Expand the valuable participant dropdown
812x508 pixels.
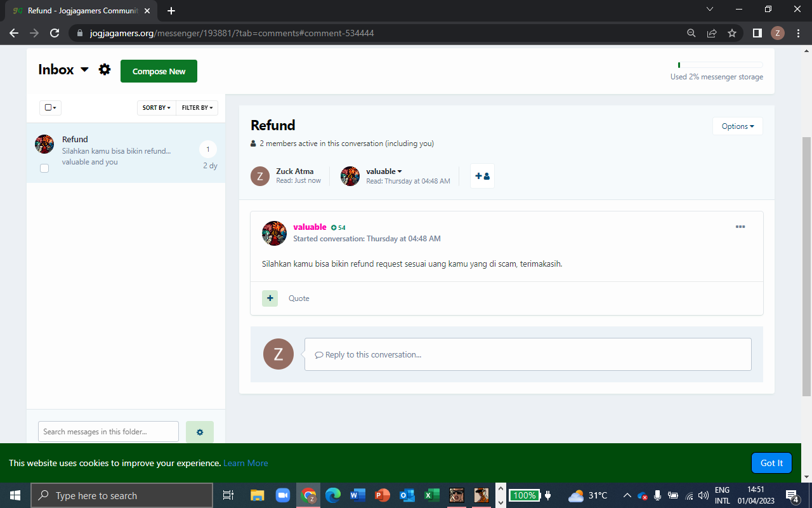coord(384,171)
